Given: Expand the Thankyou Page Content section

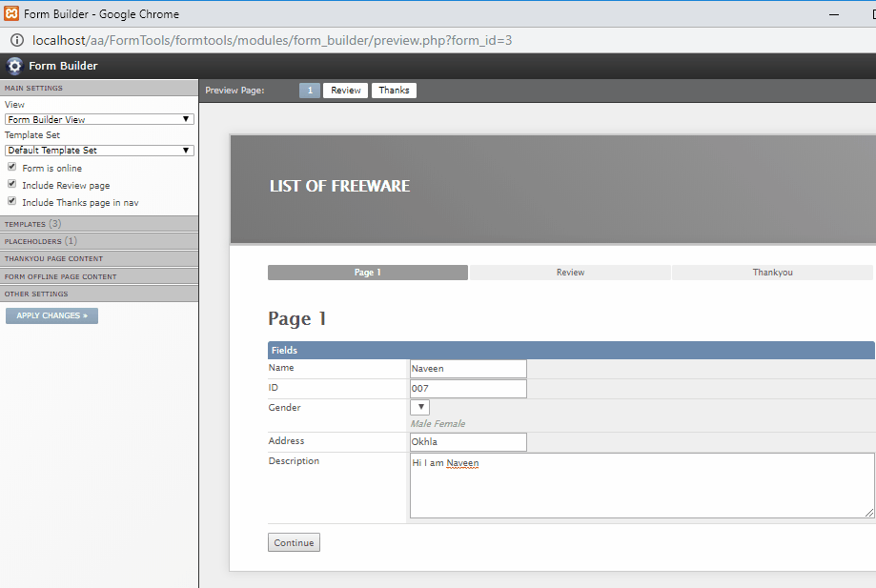Looking at the screenshot, I should coord(99,258).
